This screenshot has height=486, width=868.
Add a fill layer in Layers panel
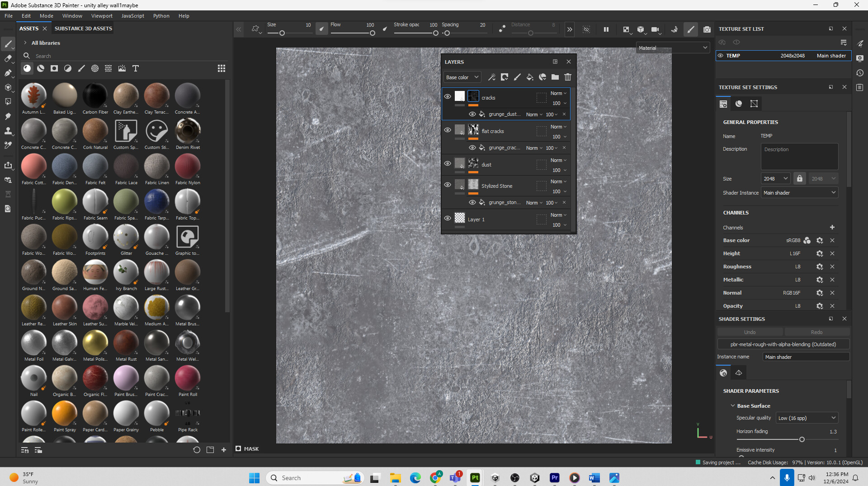pos(530,77)
